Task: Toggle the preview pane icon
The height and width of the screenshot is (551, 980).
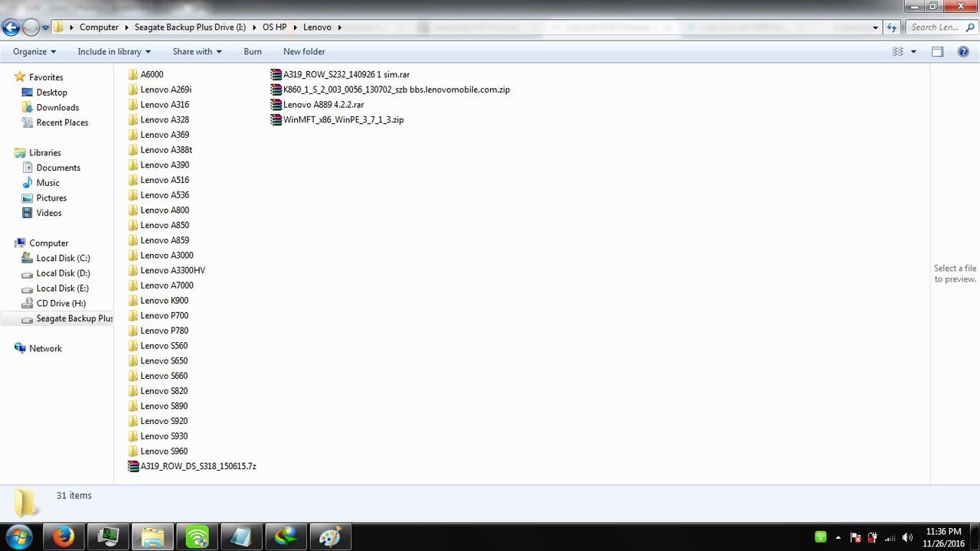Action: (x=937, y=51)
